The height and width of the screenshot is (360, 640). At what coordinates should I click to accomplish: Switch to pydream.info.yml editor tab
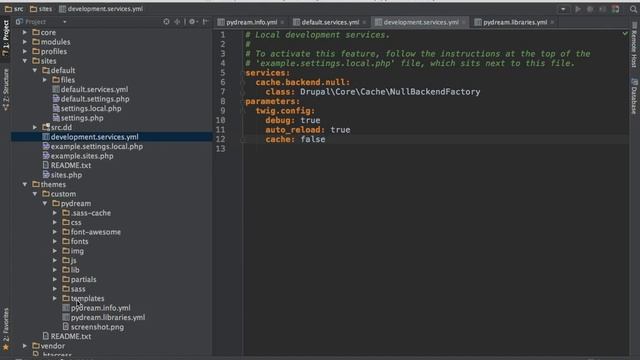tap(252, 22)
